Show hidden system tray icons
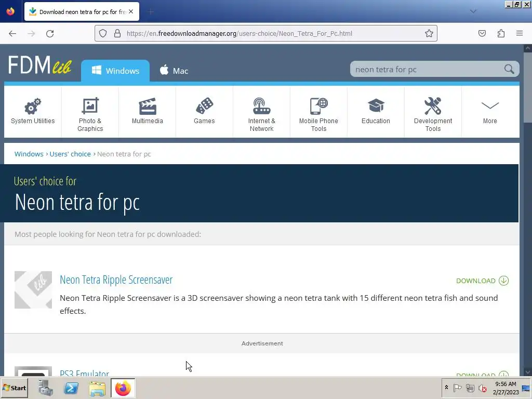 pyautogui.click(x=446, y=388)
